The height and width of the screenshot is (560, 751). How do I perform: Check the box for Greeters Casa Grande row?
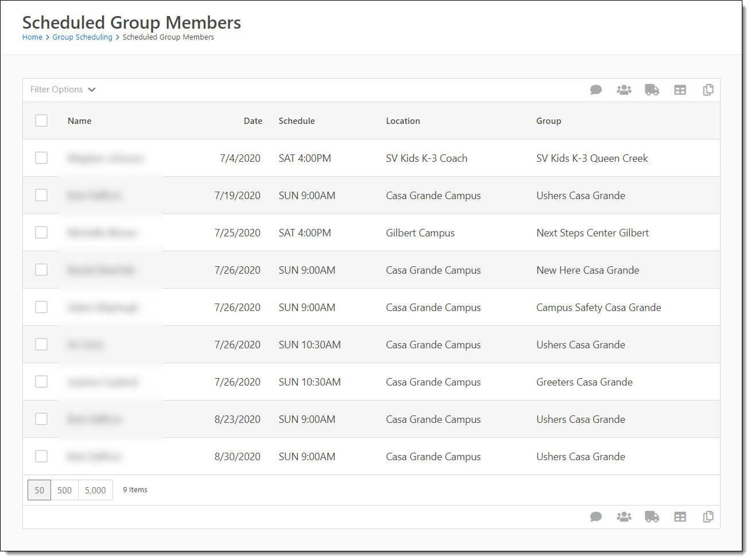point(41,382)
